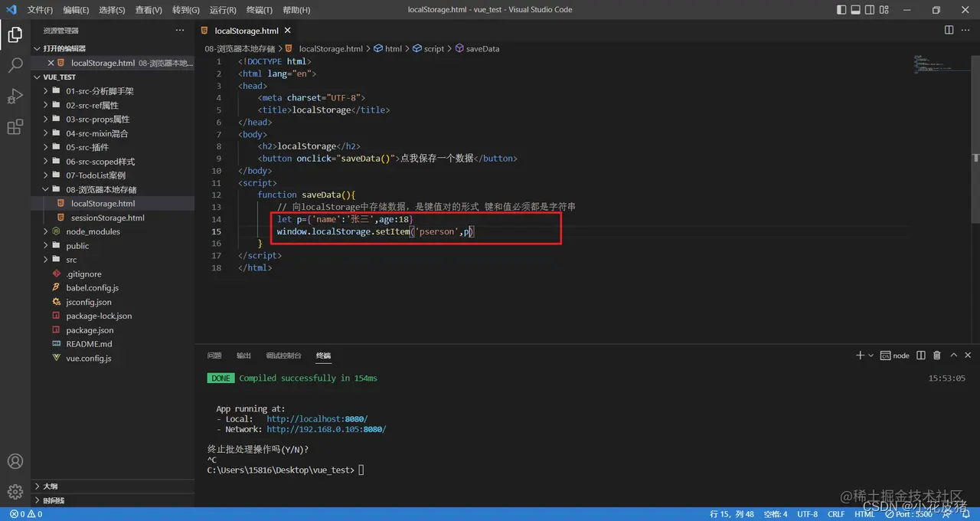
Task: Open http://localhost:8080/ link in terminal
Action: [317, 419]
